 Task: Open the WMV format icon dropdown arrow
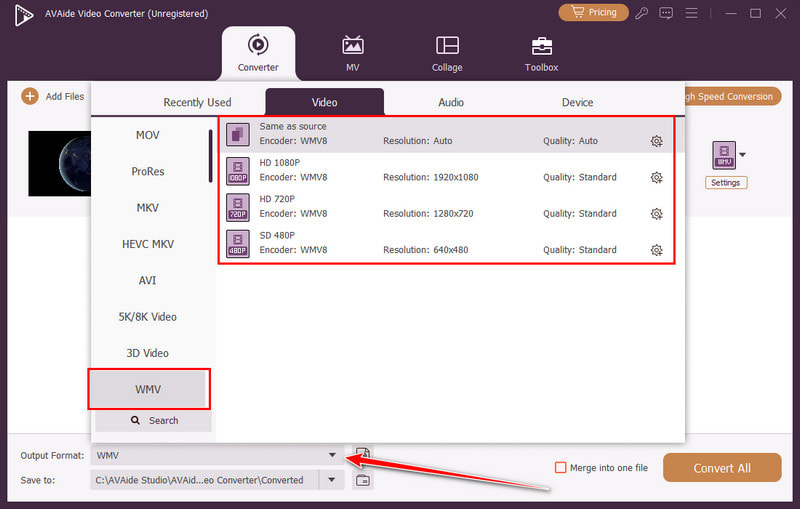[x=742, y=155]
